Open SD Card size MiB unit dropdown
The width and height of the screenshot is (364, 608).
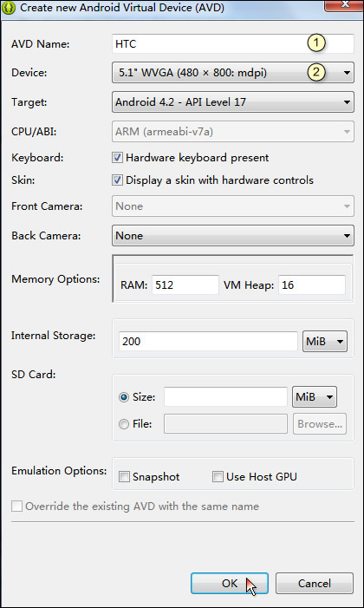[315, 397]
